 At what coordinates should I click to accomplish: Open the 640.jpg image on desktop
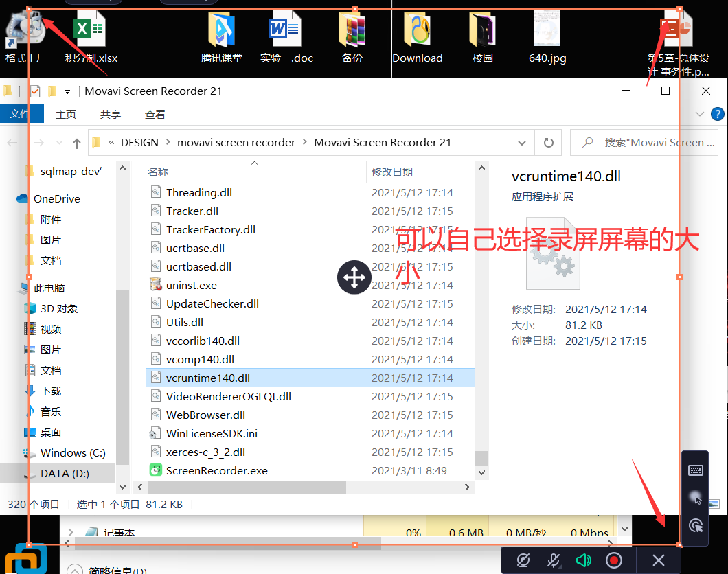coord(547,37)
